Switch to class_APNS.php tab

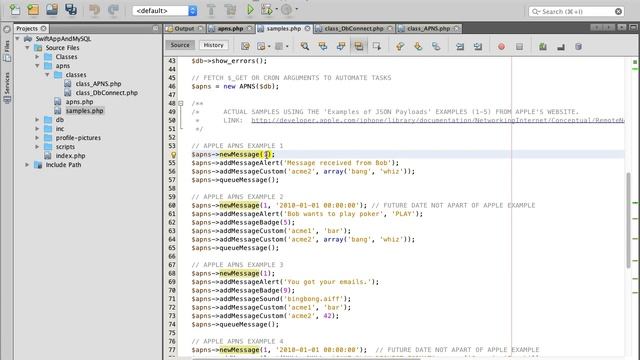(429, 29)
